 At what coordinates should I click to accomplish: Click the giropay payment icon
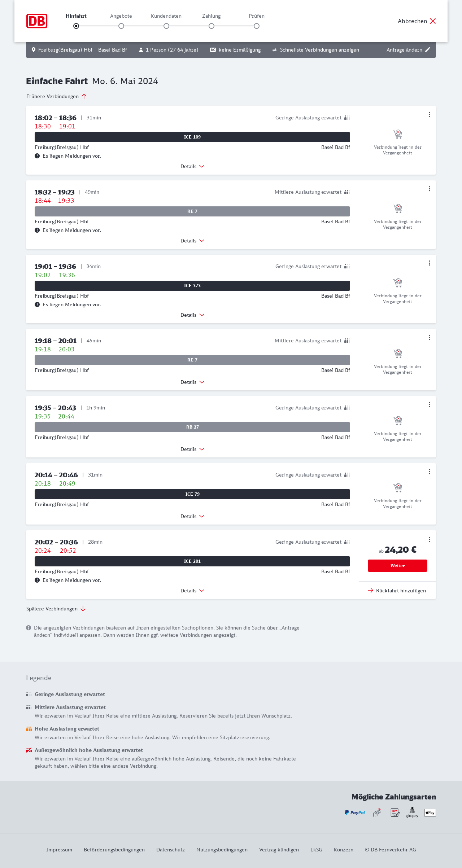pos(412,812)
